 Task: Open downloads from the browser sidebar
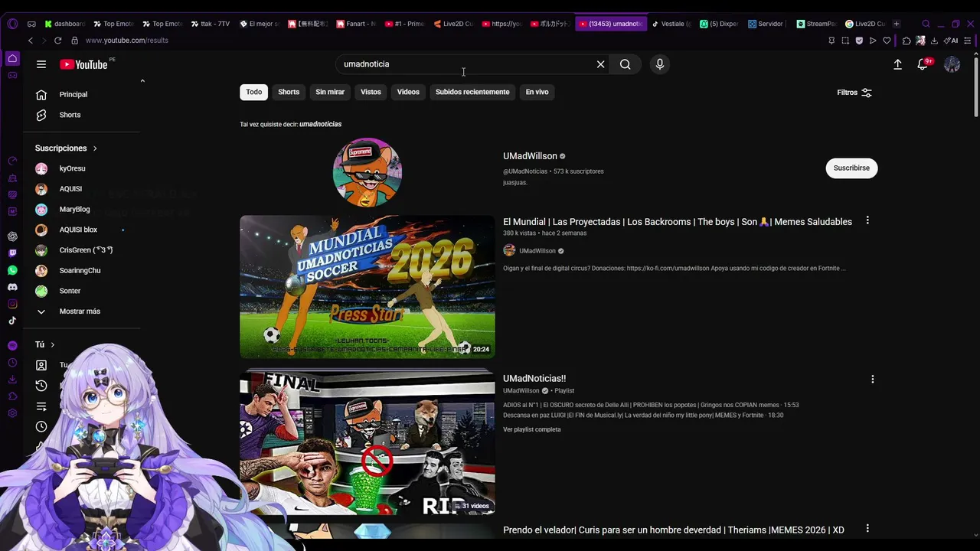click(x=12, y=380)
